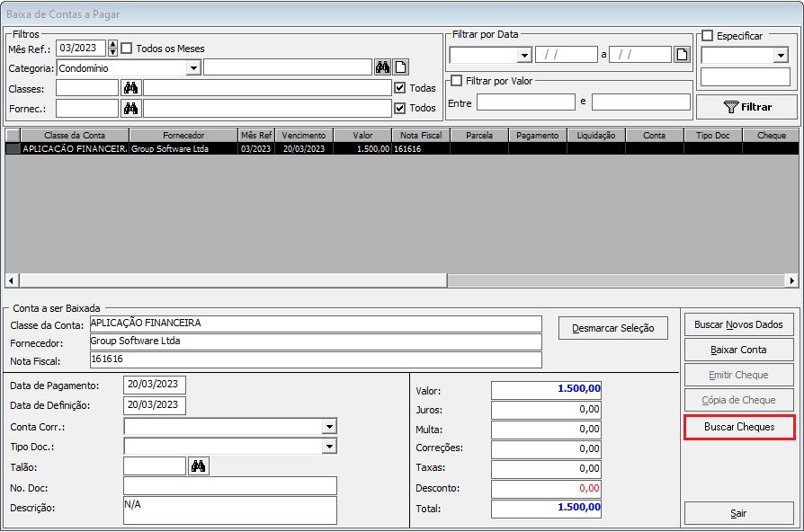Click the date filter end field

point(640,54)
